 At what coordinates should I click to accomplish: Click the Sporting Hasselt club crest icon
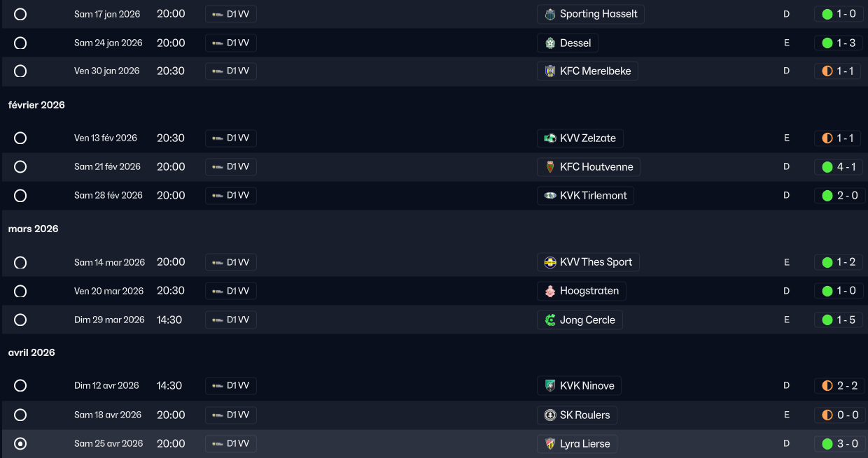(x=550, y=14)
